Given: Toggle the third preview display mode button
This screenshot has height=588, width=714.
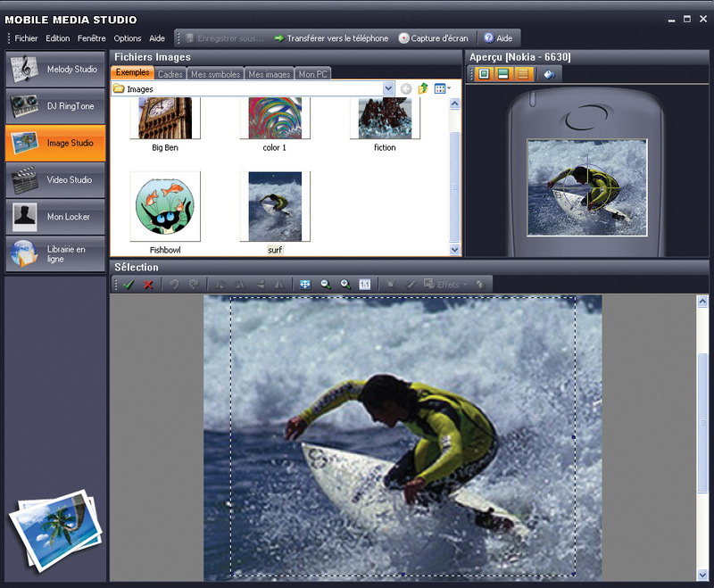Looking at the screenshot, I should (x=523, y=74).
